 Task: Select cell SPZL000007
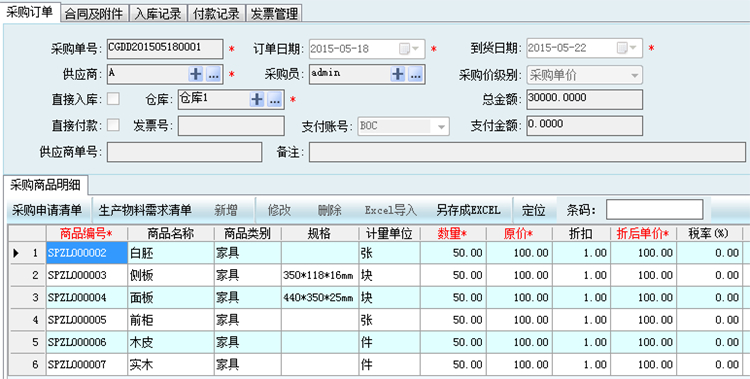tap(87, 365)
